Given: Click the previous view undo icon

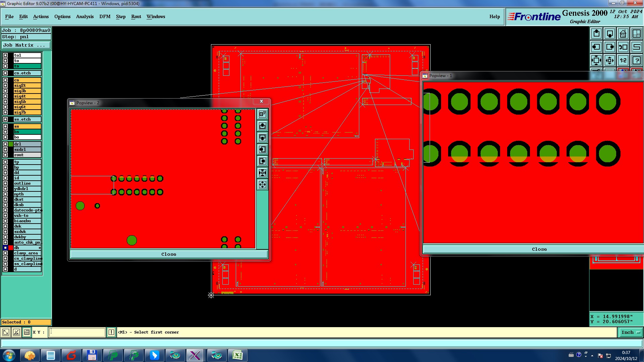Looking at the screenshot, I should [623, 47].
